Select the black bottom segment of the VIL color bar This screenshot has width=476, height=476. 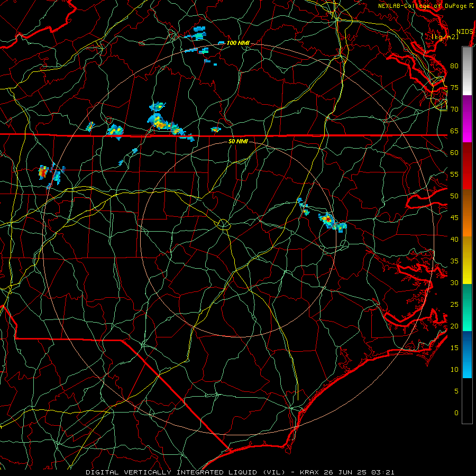click(x=467, y=401)
